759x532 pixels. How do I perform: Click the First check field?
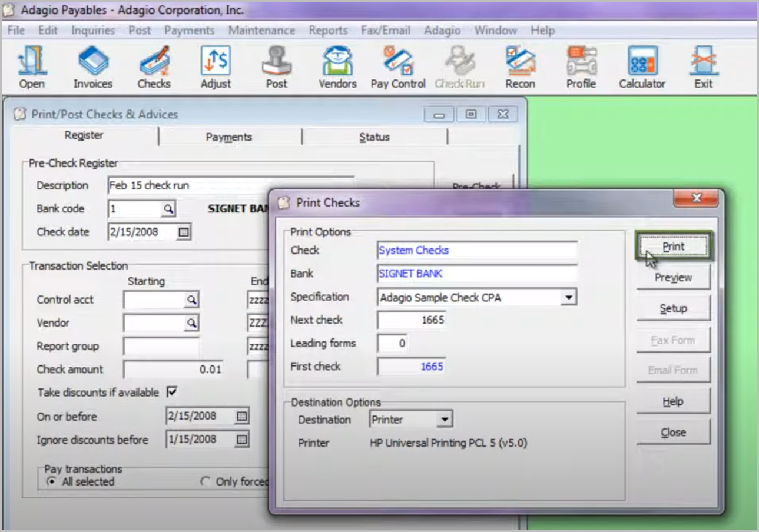[x=412, y=367]
